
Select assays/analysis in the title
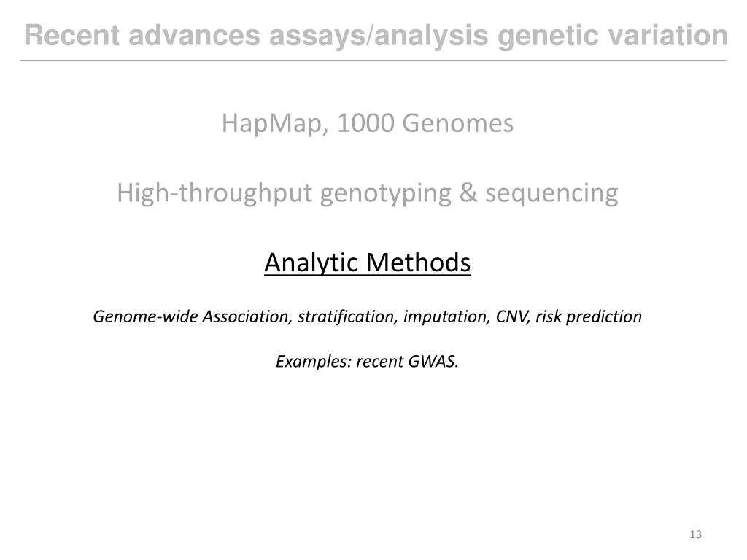(379, 36)
